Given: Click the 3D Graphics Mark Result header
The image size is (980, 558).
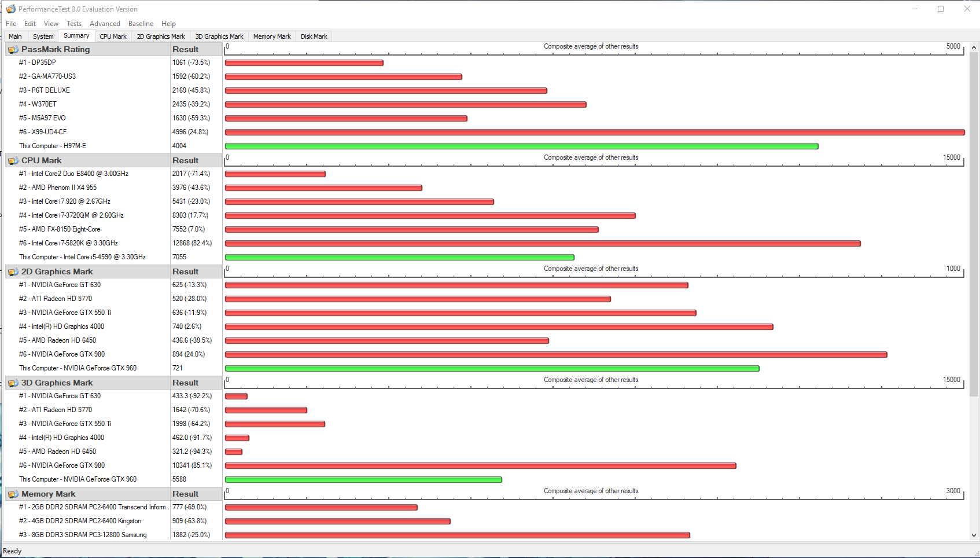Looking at the screenshot, I should pyautogui.click(x=196, y=383).
